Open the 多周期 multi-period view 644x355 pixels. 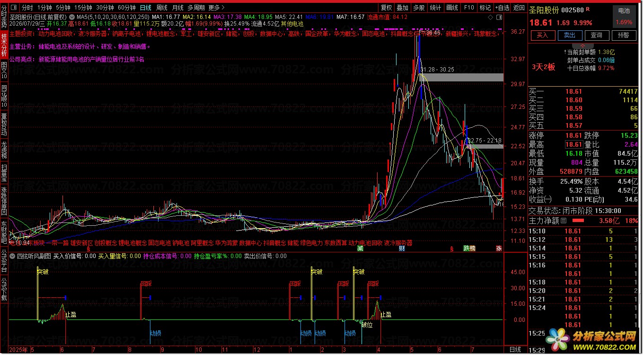tap(196, 8)
